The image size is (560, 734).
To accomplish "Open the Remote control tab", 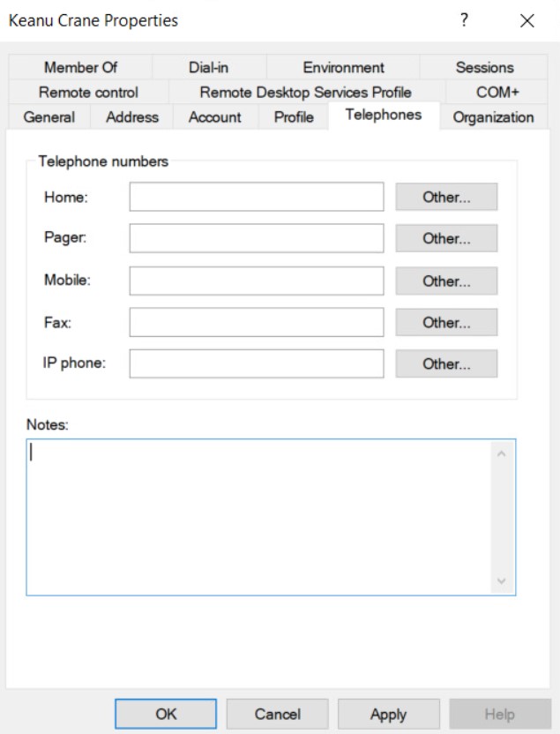I will [x=88, y=92].
